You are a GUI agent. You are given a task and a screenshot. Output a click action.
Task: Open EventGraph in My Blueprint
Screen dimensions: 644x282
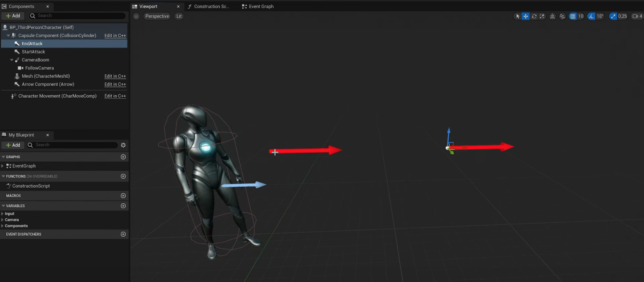click(x=24, y=166)
